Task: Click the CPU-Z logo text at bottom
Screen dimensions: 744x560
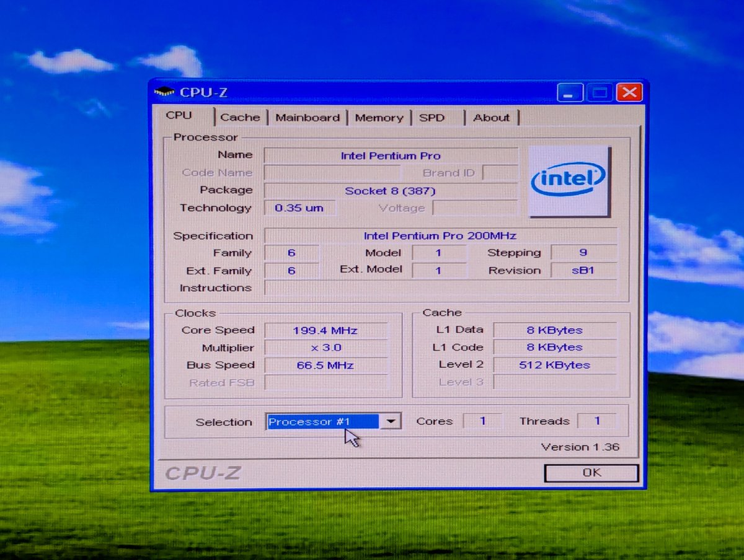Action: tap(202, 473)
